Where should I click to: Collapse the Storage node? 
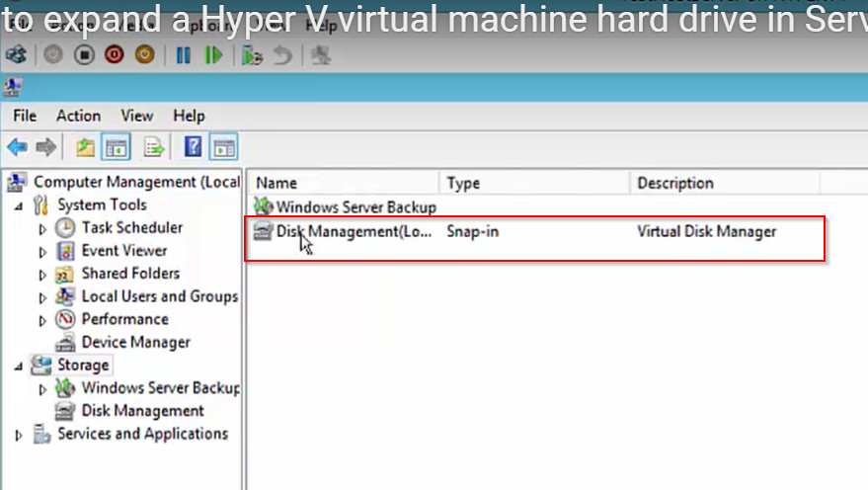(x=19, y=367)
